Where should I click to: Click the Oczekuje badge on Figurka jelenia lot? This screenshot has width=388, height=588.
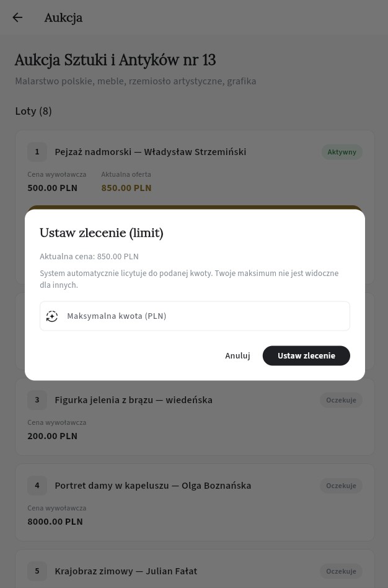tap(341, 400)
